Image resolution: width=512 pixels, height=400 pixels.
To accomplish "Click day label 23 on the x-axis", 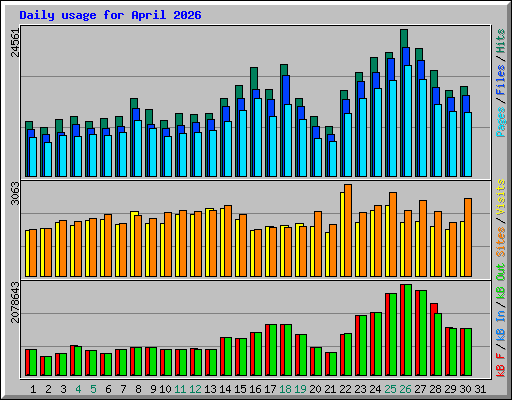I will [360, 389].
